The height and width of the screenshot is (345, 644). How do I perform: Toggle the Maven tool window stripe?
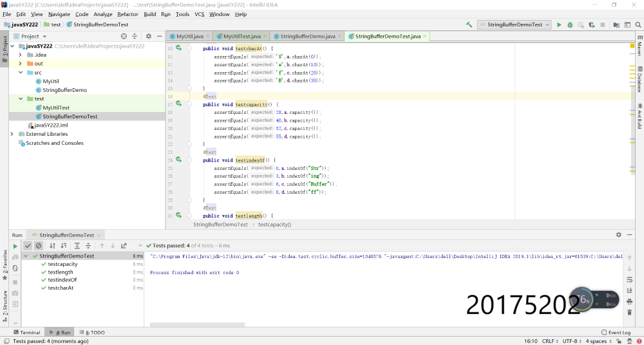[639, 45]
